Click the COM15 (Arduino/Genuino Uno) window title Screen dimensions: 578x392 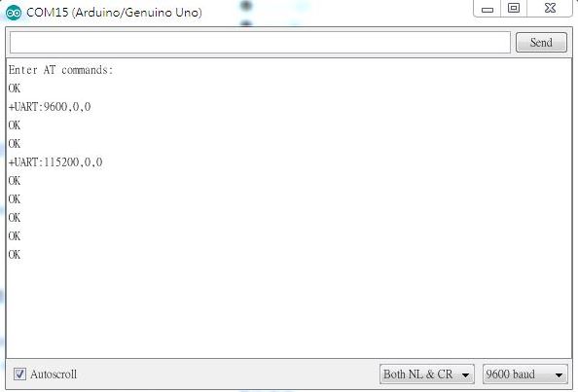(114, 13)
